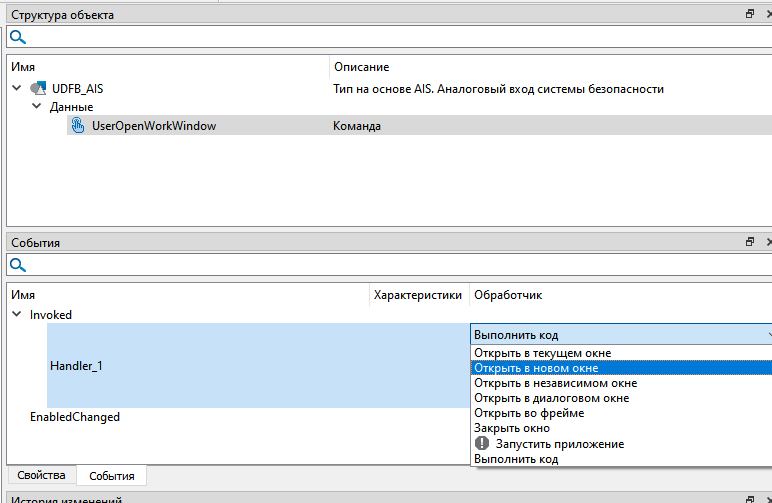The width and height of the screenshot is (772, 503).
Task: Open the Выполнить код handler combo box
Action: click(620, 335)
